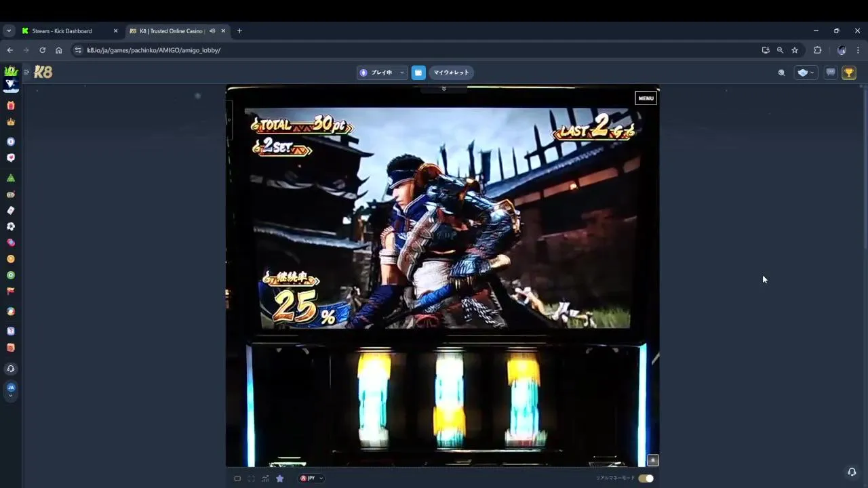Click the red flag sidebar icon

pos(10,291)
